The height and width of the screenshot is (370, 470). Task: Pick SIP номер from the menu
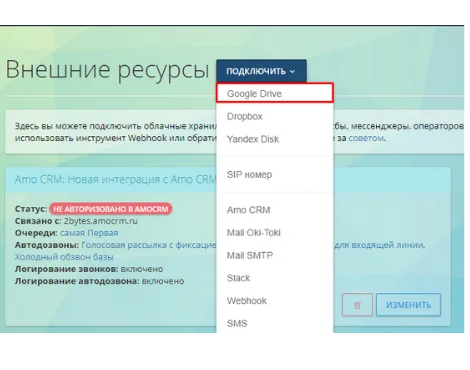coord(275,174)
